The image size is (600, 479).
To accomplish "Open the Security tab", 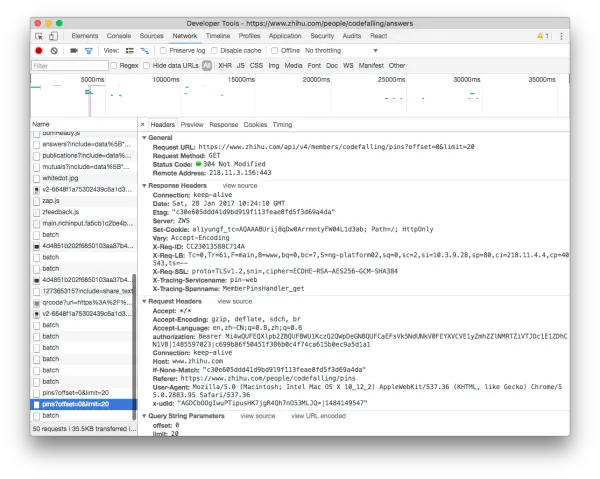I will [322, 36].
